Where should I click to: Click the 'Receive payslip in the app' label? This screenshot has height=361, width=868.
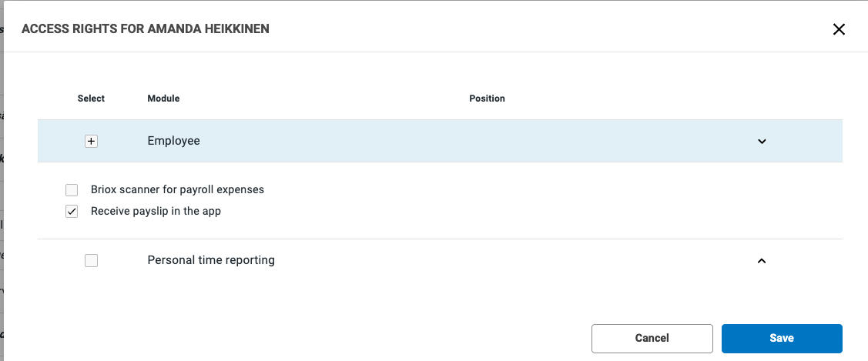[x=156, y=211]
